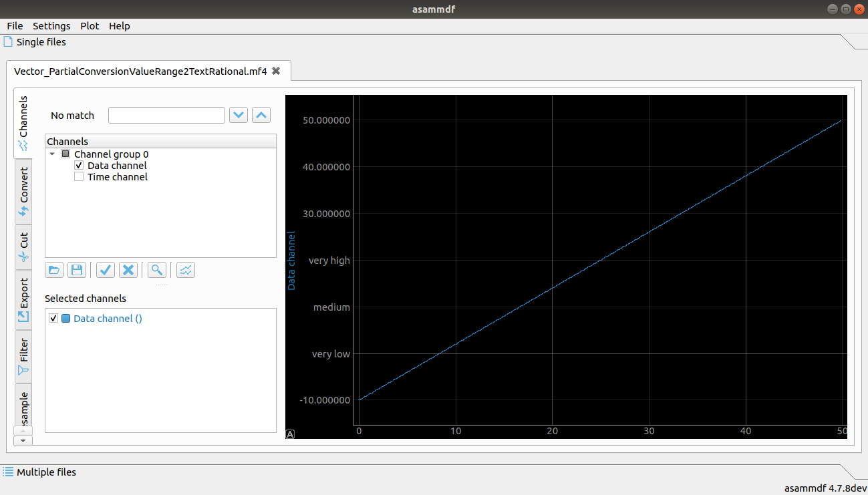Uncheck the Data channel checkbox
The width and height of the screenshot is (868, 495).
tap(79, 165)
